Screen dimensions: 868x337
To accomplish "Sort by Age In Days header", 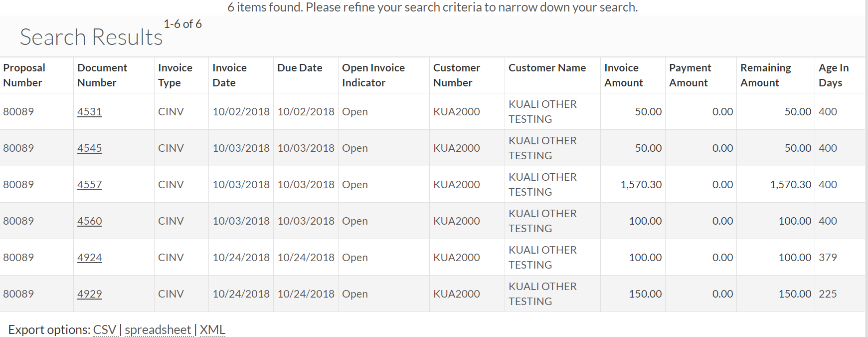I will coord(833,75).
